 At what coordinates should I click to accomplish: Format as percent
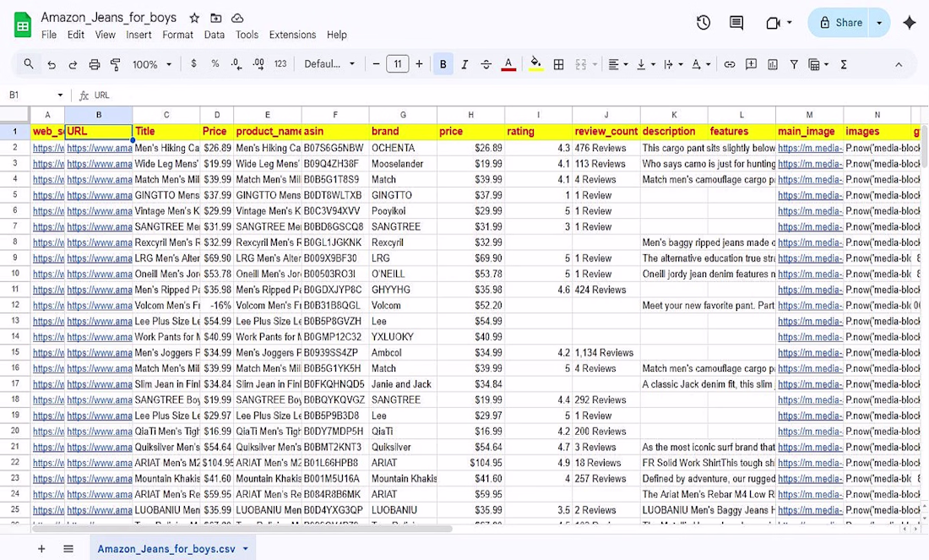215,64
